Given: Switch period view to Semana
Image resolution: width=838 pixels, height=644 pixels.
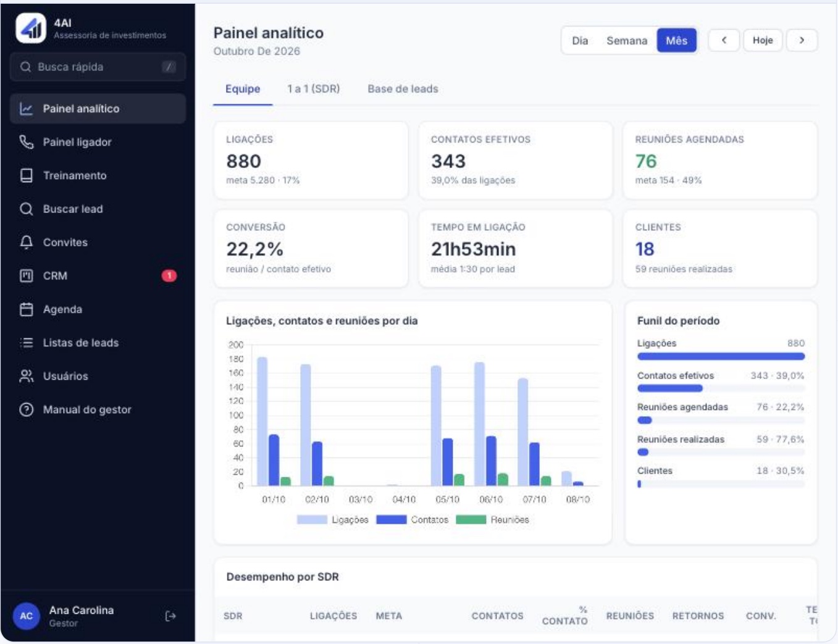Looking at the screenshot, I should pos(627,41).
